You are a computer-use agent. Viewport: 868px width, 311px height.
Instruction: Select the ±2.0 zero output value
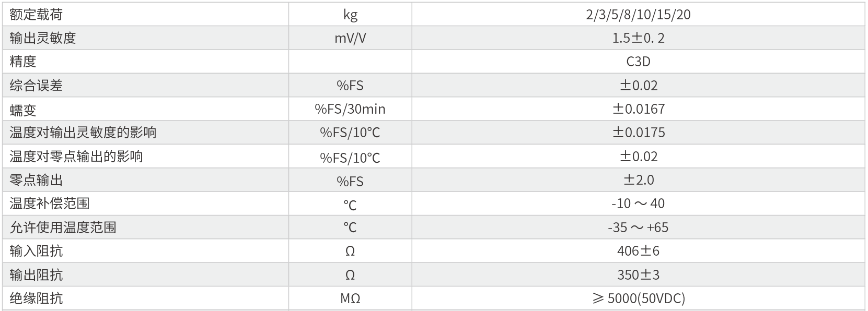[638, 180]
